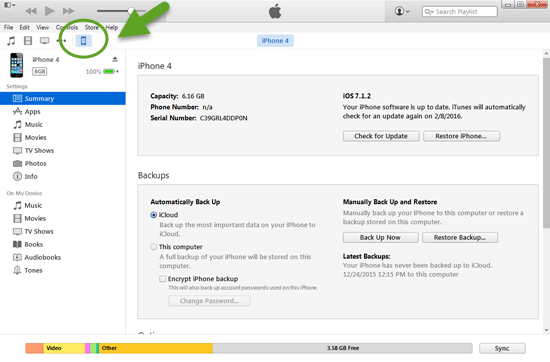The width and height of the screenshot is (550, 362).
Task: Open the search options magnifier dropdown
Action: [429, 12]
